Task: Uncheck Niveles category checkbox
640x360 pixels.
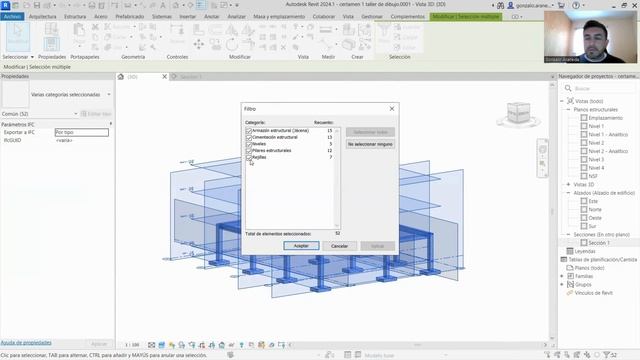Action: coord(249,144)
